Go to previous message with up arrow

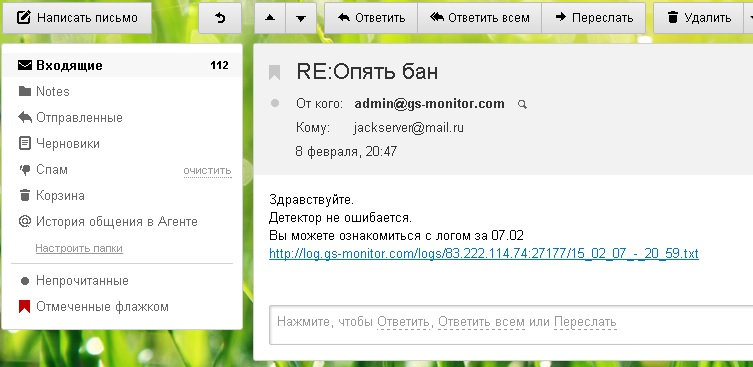pos(270,18)
